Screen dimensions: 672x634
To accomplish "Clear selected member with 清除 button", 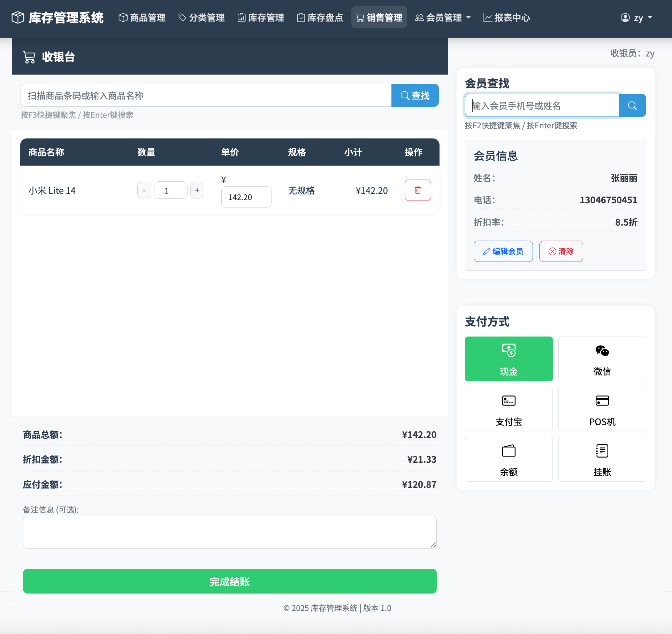I will (561, 251).
